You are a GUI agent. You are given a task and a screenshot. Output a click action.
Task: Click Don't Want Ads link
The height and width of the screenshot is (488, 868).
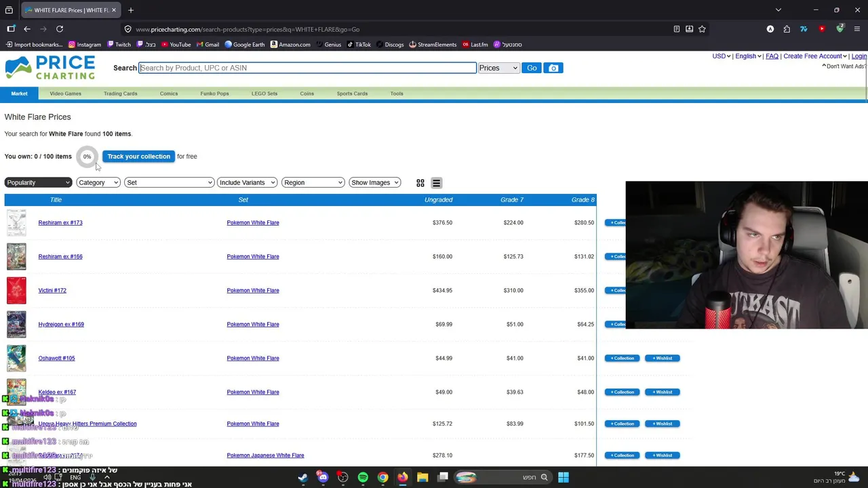pos(844,66)
